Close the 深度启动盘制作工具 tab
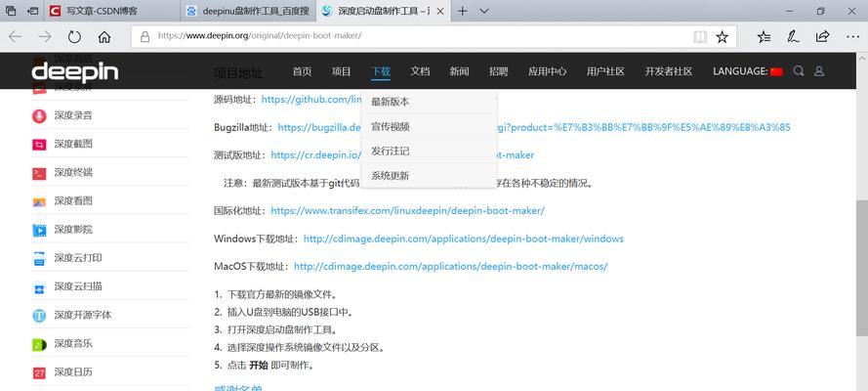Screen dimensions: 868x391 pos(440,11)
